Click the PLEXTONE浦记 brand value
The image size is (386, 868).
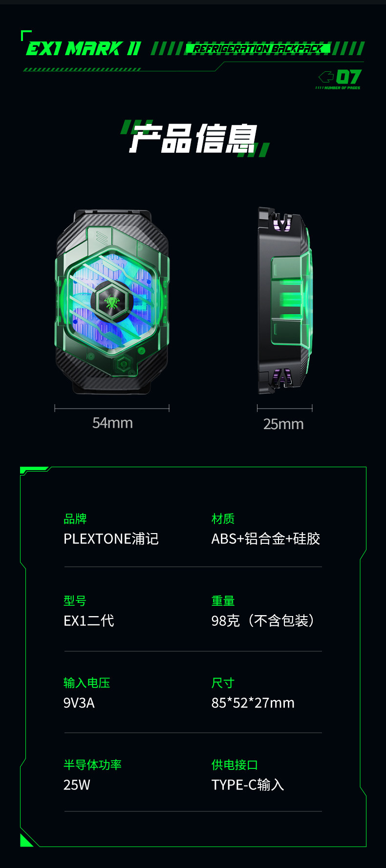pos(111,538)
